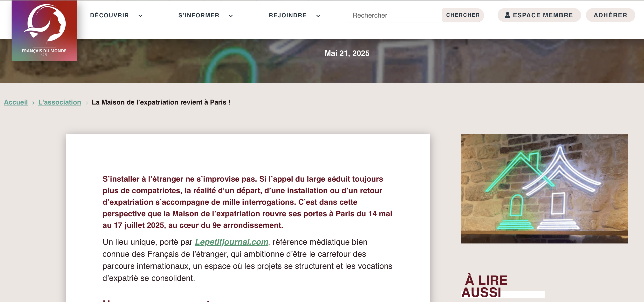Click the breadcrumb arrow after L'association
This screenshot has width=644, height=302.
pyautogui.click(x=87, y=103)
